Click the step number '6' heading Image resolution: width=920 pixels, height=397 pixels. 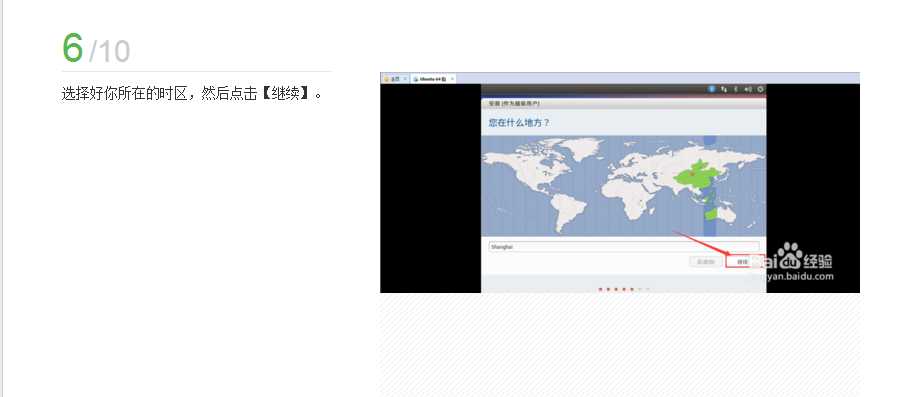pyautogui.click(x=73, y=47)
